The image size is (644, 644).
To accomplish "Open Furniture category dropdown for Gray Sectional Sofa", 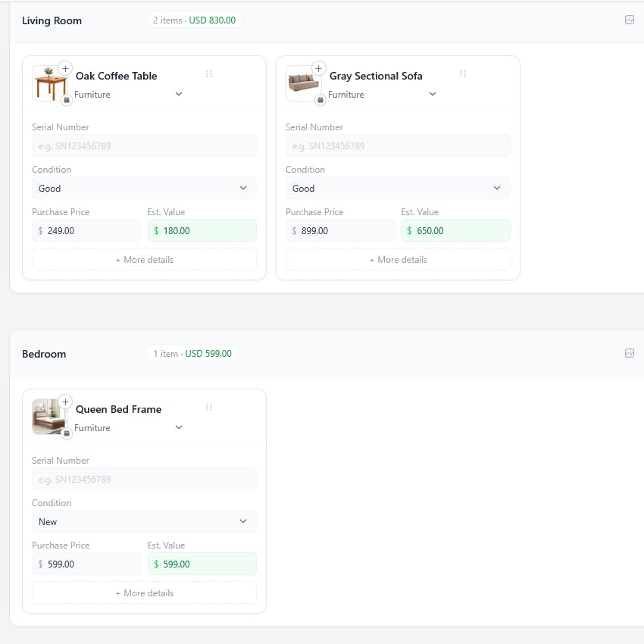I will coord(382,95).
